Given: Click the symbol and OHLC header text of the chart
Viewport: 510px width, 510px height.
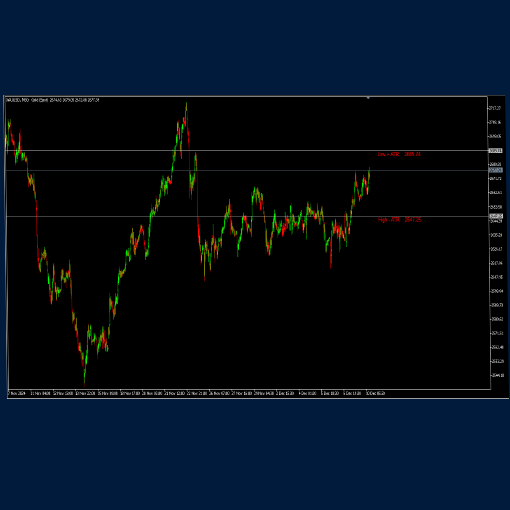Looking at the screenshot, I should 53,100.
